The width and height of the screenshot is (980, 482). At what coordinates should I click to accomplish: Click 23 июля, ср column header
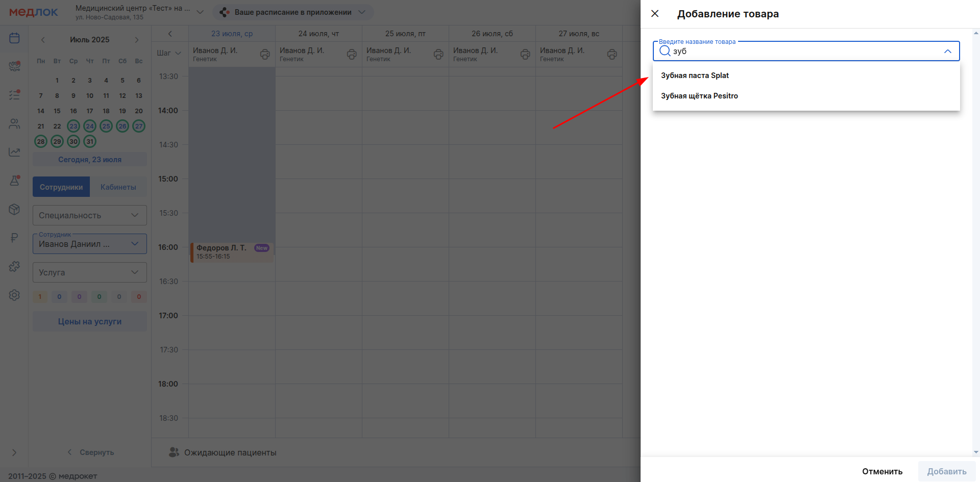coord(232,34)
